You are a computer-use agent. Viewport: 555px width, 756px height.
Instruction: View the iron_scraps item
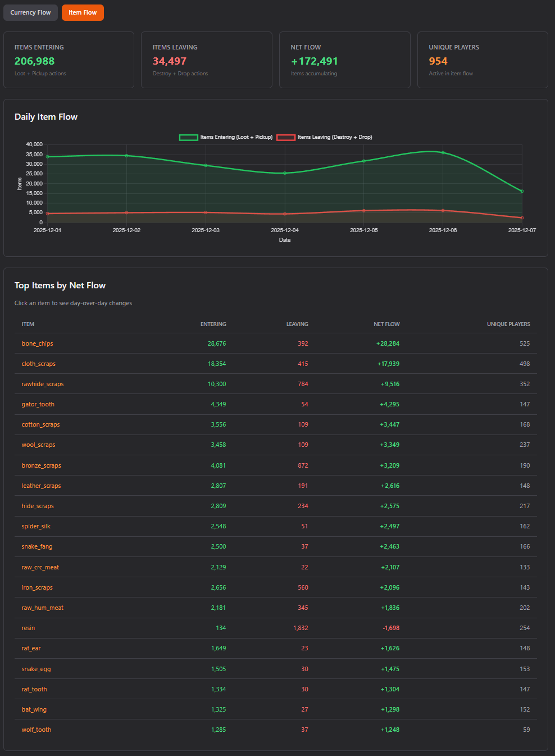pyautogui.click(x=37, y=587)
